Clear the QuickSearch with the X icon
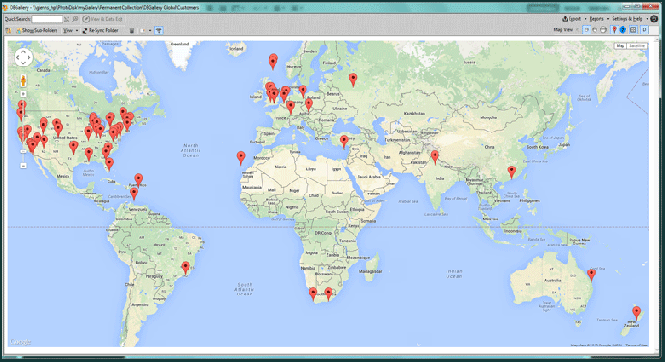This screenshot has width=665, height=362. (x=67, y=19)
